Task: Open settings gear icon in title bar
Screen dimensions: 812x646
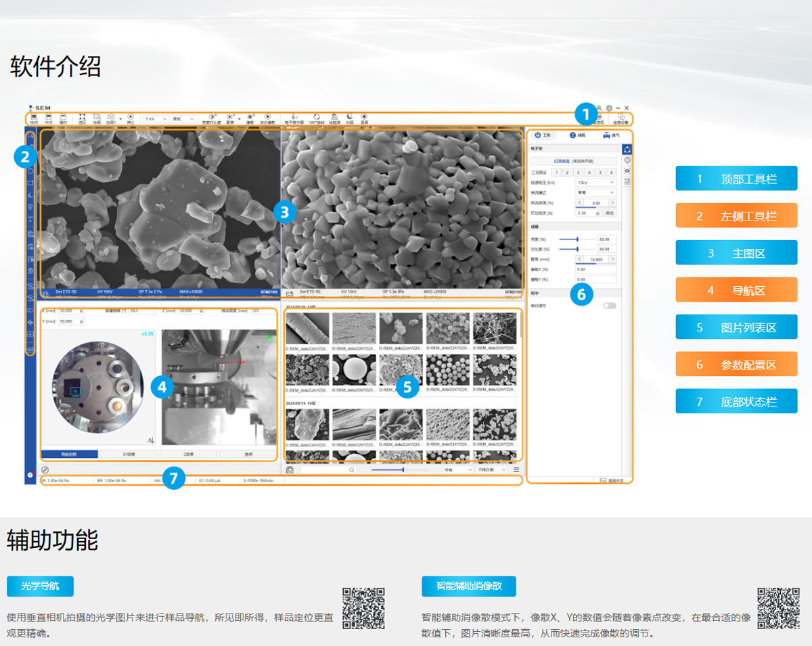Action: tap(609, 108)
